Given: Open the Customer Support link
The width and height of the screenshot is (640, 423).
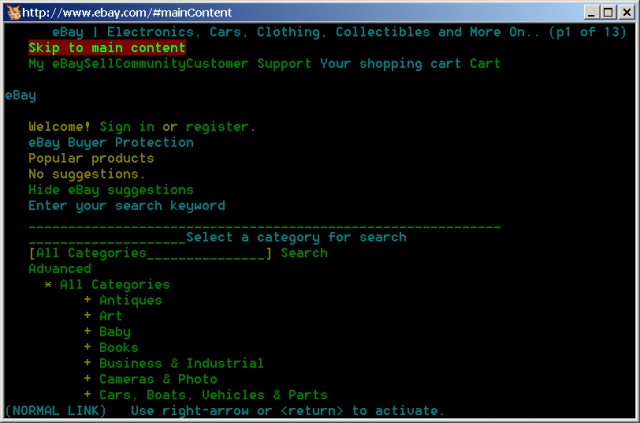Looking at the screenshot, I should click(x=249, y=64).
